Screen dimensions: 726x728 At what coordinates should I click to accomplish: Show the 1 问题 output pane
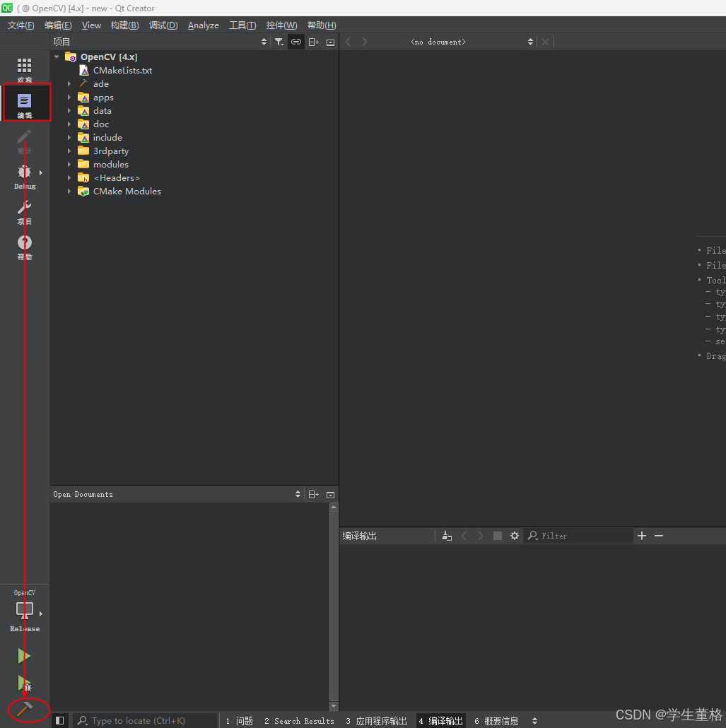(x=240, y=721)
